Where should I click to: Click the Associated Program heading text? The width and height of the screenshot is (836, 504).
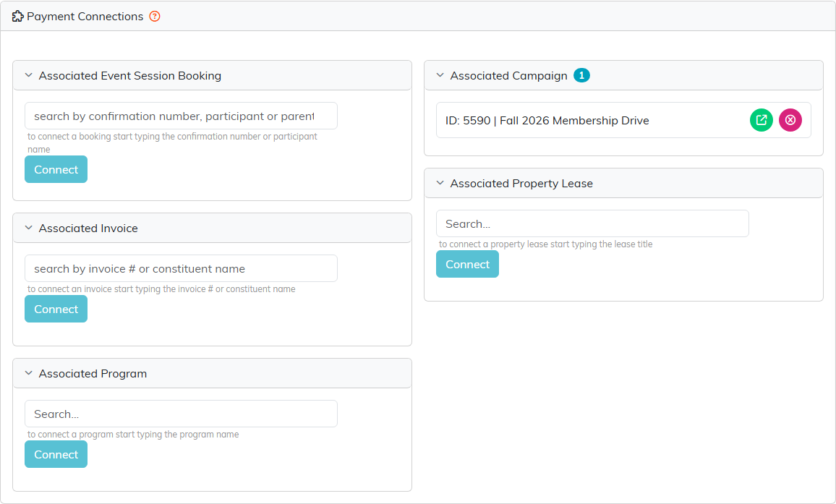pos(93,374)
